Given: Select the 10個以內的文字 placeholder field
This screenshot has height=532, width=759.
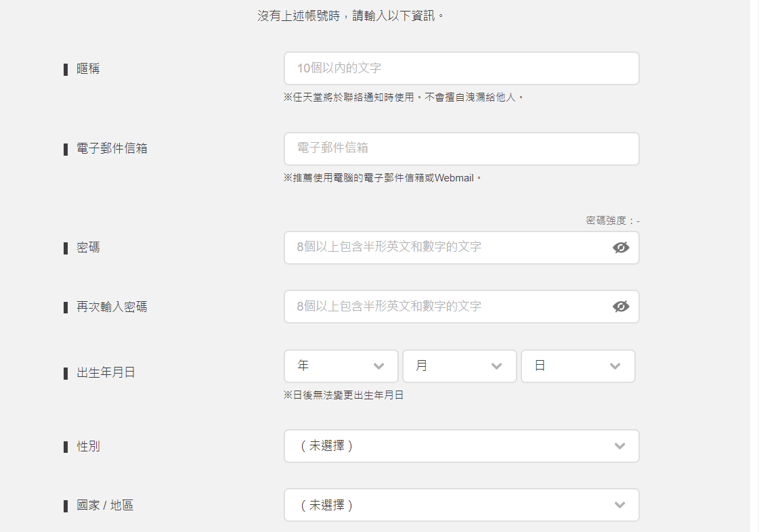Looking at the screenshot, I should tap(461, 68).
